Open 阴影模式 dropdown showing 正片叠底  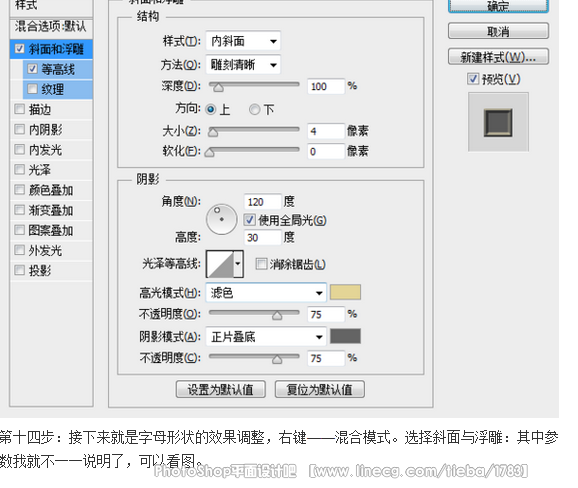pyautogui.click(x=266, y=337)
